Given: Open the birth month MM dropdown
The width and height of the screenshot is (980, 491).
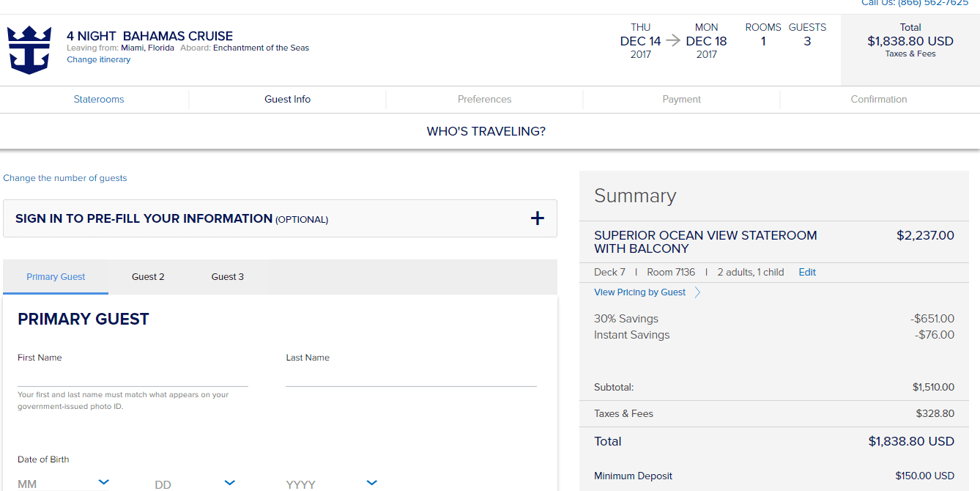Looking at the screenshot, I should click(x=103, y=482).
